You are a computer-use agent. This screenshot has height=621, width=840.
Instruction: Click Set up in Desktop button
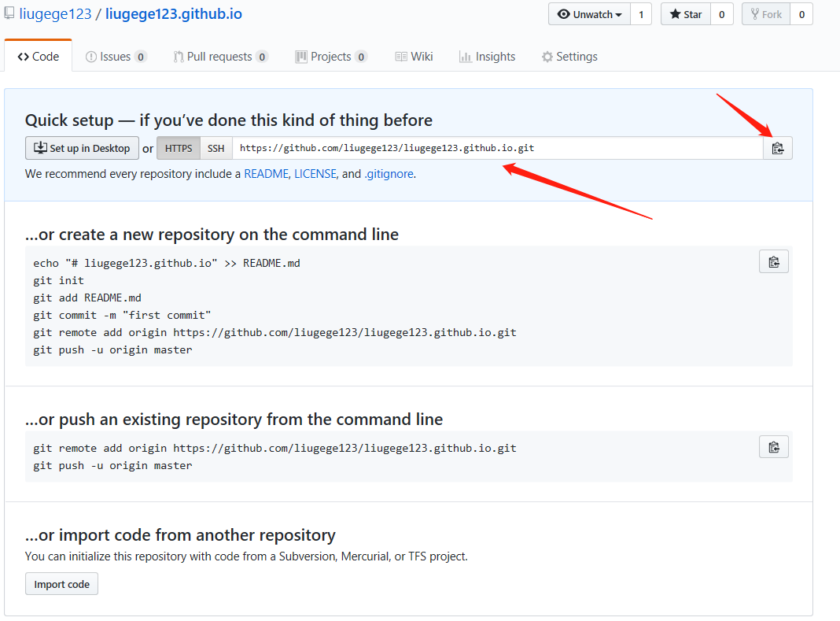[82, 148]
